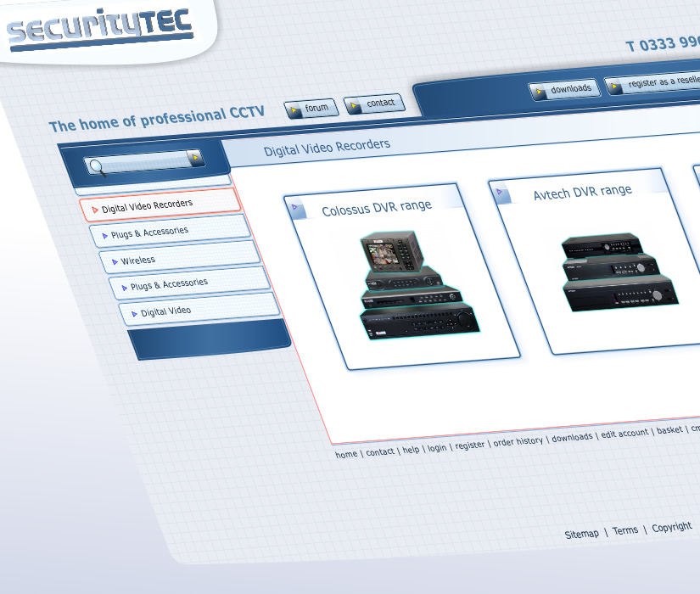Click the register link in the footer
The width and height of the screenshot is (700, 594).
tap(470, 445)
